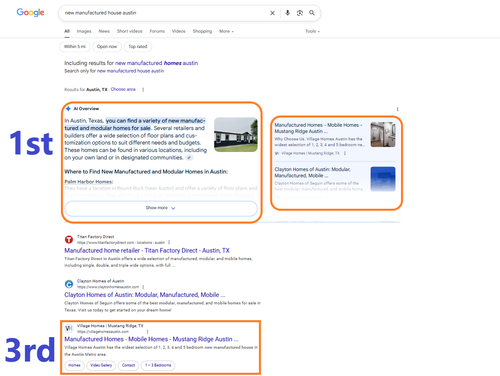500x376 pixels.
Task: Click the Titan Factory Direct site name
Action: (96, 237)
